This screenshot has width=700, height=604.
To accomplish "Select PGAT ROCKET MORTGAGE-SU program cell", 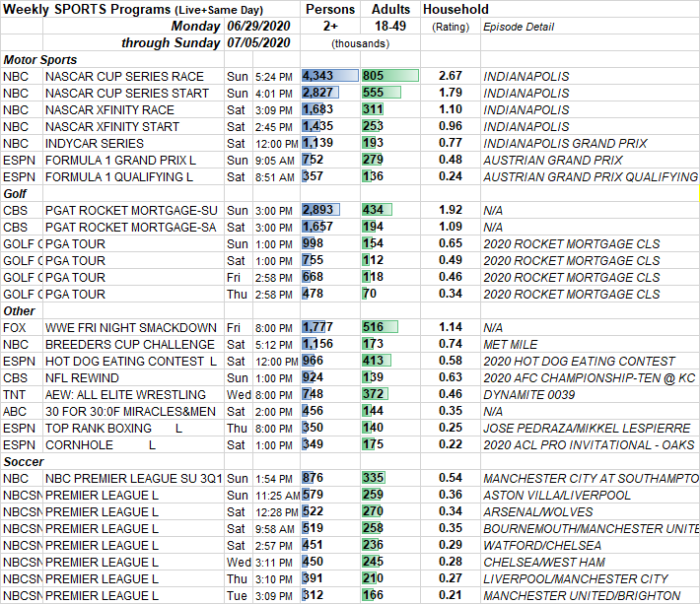I will (x=131, y=211).
